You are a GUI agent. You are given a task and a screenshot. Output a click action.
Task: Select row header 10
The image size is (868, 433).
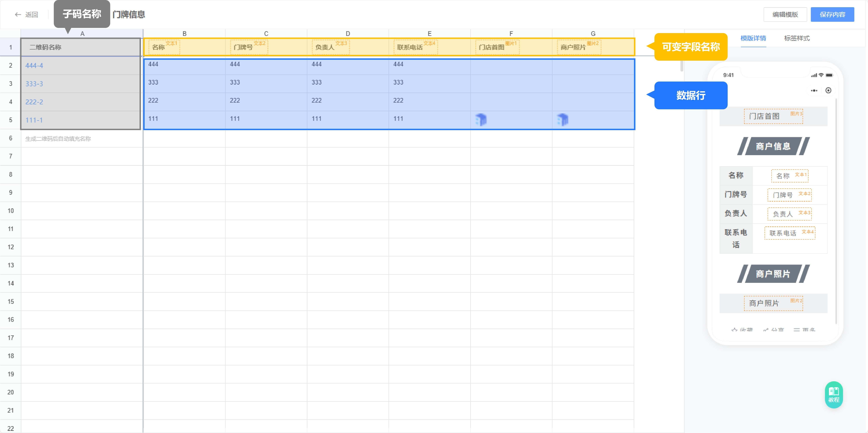tap(10, 211)
